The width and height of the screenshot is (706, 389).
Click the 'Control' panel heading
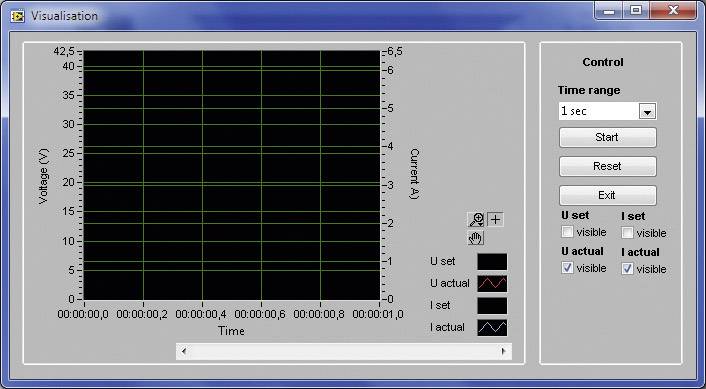[603, 62]
